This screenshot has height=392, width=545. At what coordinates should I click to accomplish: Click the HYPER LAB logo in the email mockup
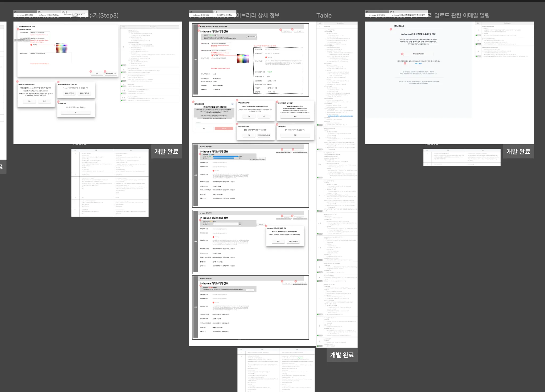[399, 26]
